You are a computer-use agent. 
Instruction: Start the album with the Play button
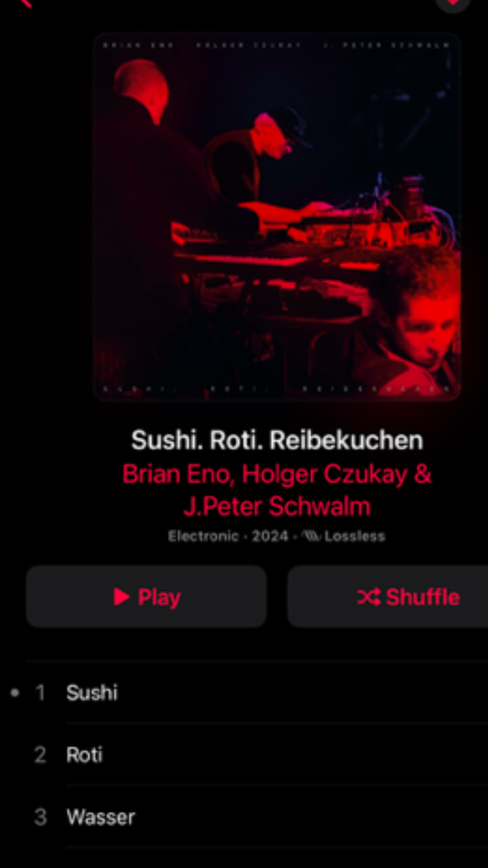146,597
